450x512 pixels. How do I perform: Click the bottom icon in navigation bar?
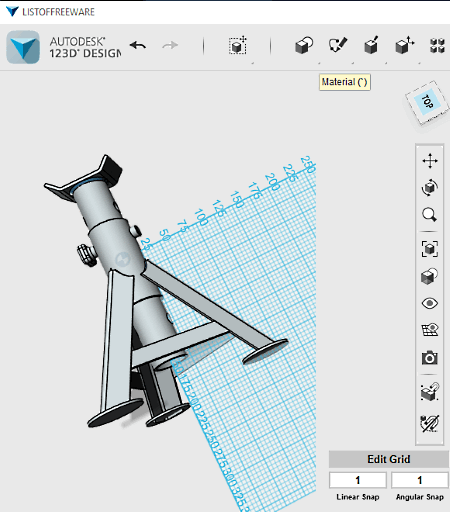coord(430,423)
